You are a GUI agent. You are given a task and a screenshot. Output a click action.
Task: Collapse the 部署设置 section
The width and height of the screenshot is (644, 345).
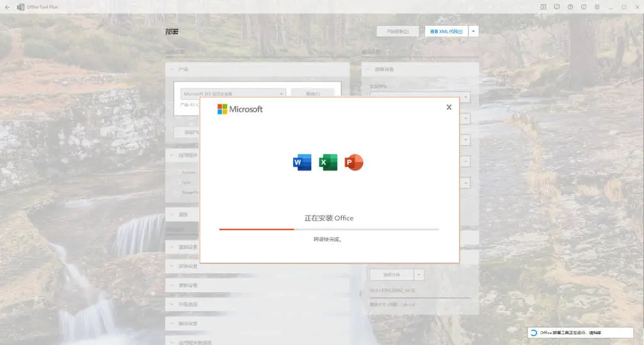[x=419, y=69]
